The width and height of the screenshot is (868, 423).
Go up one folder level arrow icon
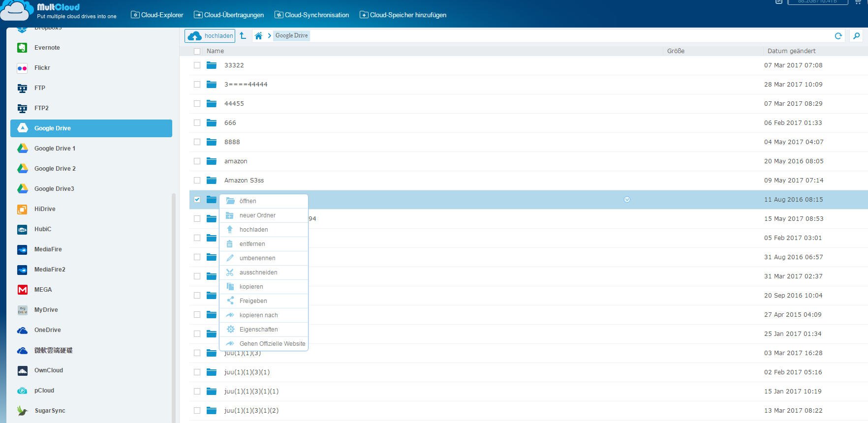[243, 35]
